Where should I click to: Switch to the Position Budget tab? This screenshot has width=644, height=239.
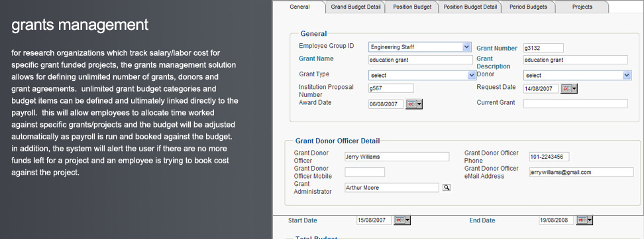click(x=412, y=7)
